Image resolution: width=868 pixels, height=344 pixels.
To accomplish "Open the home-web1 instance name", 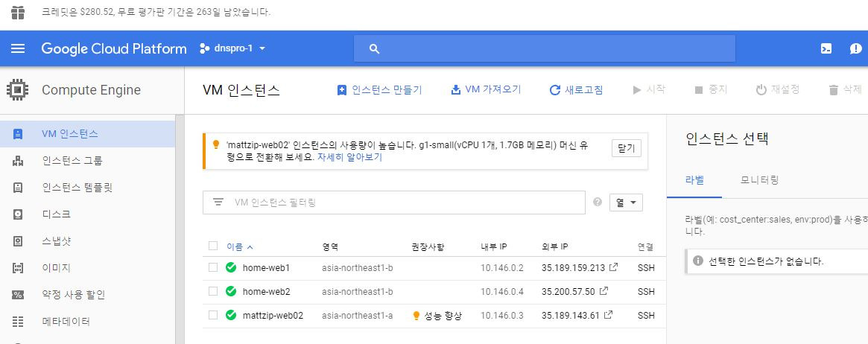I will click(x=266, y=268).
